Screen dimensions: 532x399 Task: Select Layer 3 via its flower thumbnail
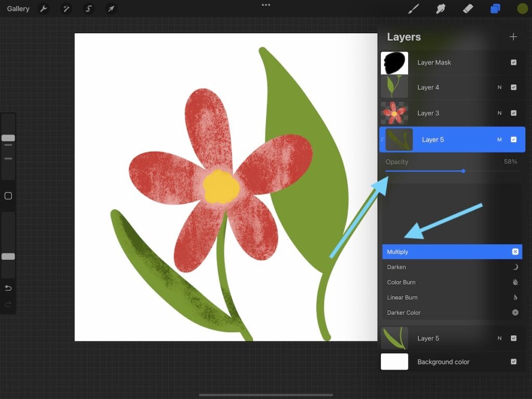[x=394, y=113]
